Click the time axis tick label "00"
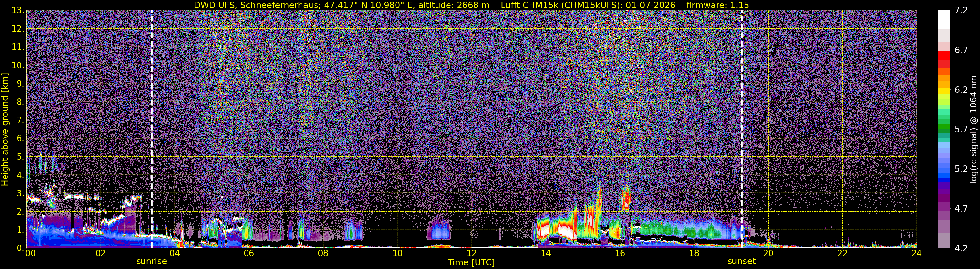The width and height of the screenshot is (980, 269). (x=31, y=253)
